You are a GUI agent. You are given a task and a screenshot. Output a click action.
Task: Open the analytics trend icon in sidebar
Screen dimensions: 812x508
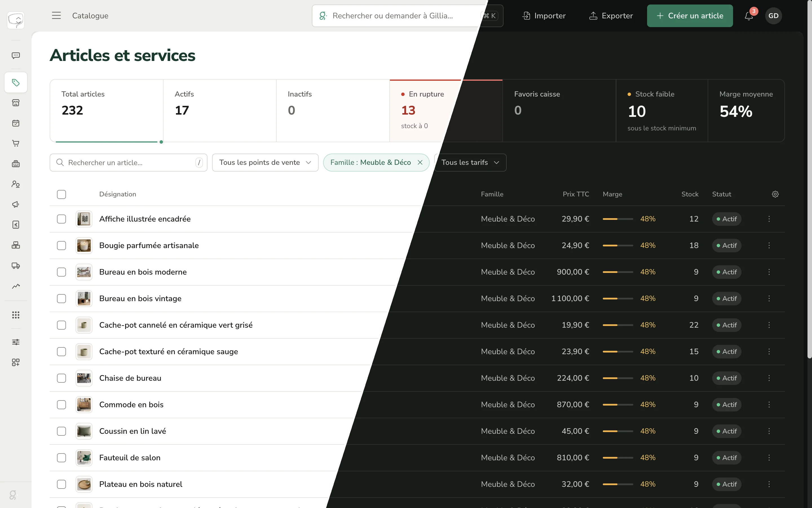(16, 286)
